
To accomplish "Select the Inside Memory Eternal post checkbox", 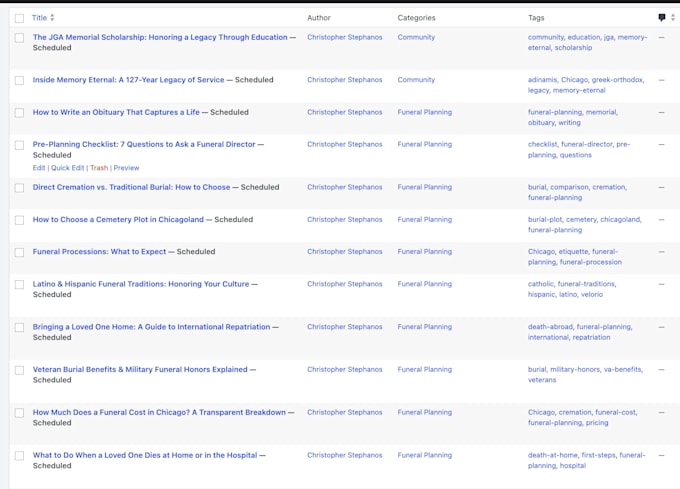I will coord(20,81).
